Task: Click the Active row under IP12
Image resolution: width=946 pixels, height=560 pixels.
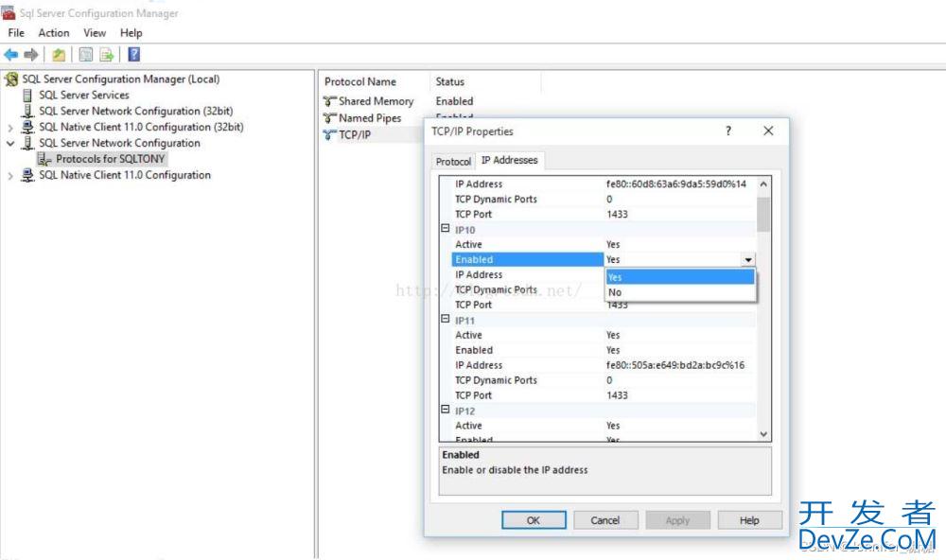Action: click(604, 426)
